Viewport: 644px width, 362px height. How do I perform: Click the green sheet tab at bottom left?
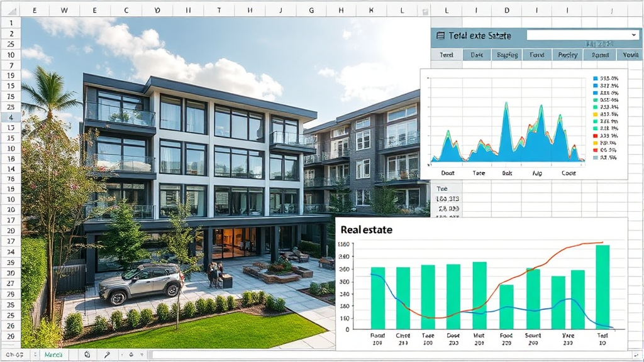coord(53,355)
